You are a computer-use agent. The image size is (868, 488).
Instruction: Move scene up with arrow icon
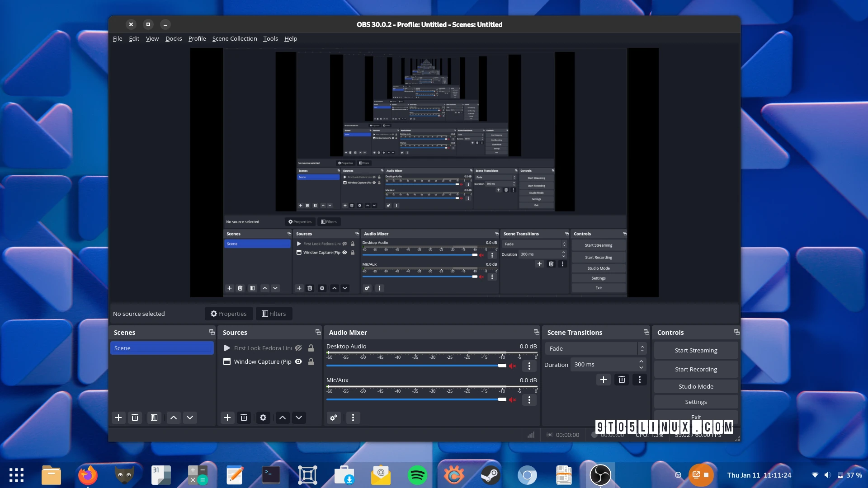pos(174,418)
